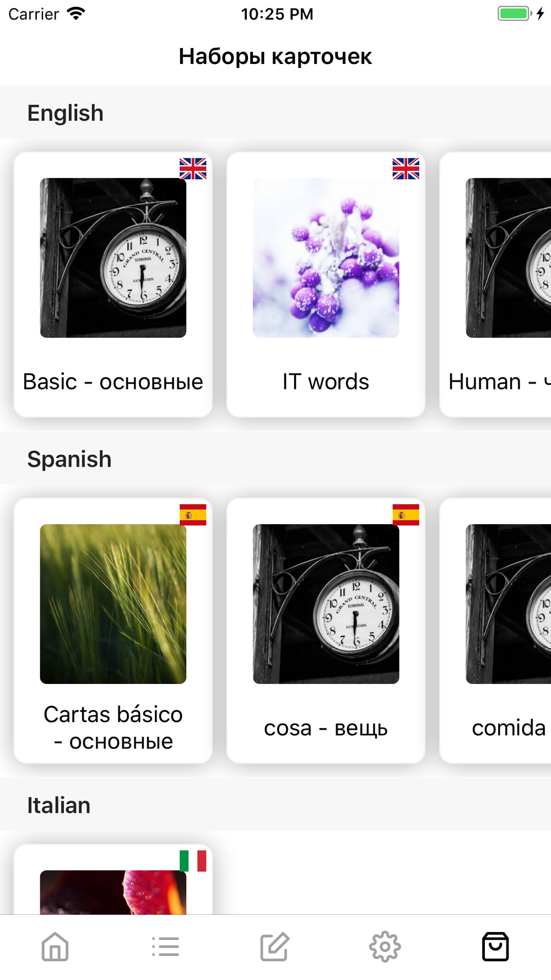Open the home tab icon
The height and width of the screenshot is (980, 551).
pos(55,947)
